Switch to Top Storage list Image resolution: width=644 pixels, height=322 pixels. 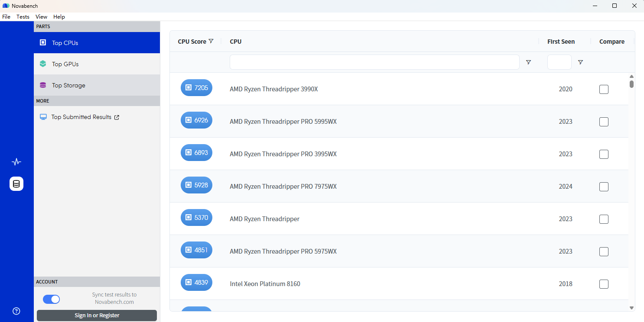point(97,85)
